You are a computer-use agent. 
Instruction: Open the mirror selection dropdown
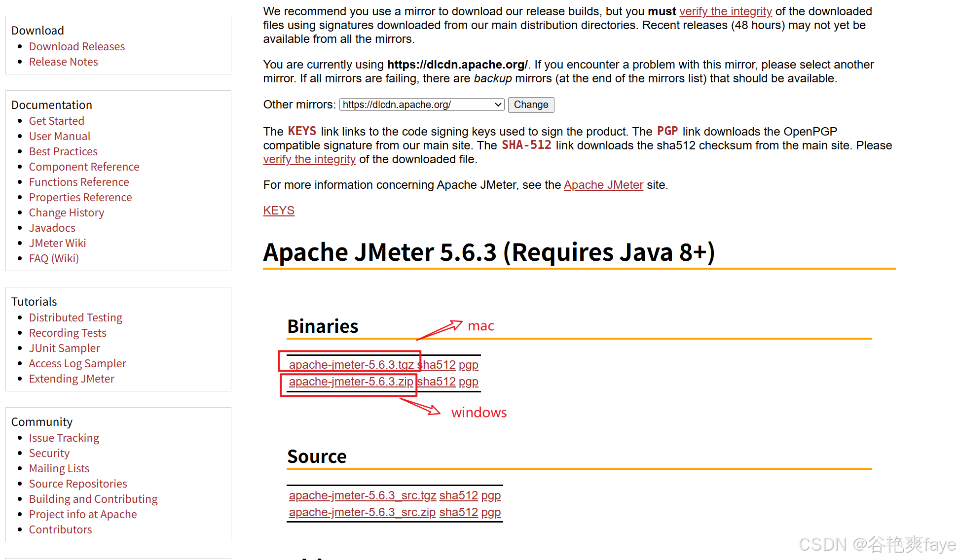[421, 105]
